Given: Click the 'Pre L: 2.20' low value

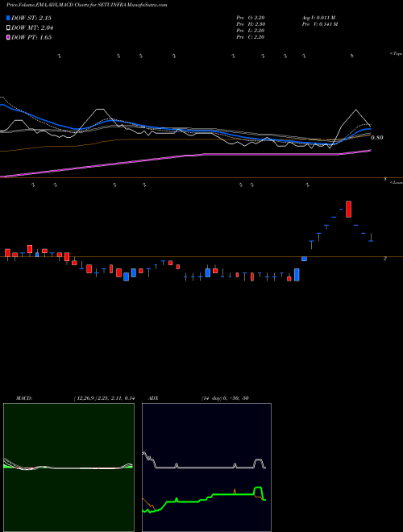Looking at the screenshot, I should click(251, 31).
